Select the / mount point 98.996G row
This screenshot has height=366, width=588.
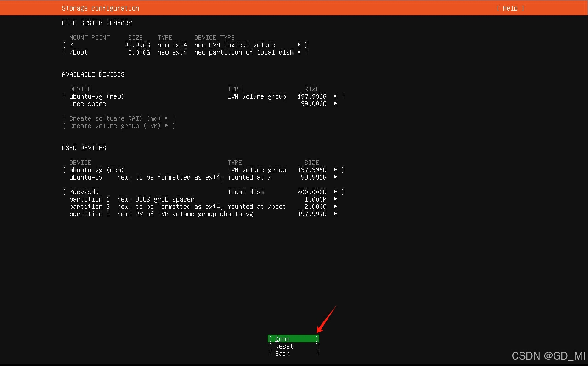(185, 45)
